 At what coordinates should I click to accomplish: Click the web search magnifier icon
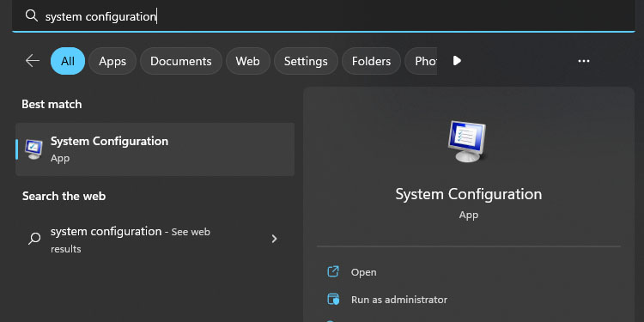34,239
